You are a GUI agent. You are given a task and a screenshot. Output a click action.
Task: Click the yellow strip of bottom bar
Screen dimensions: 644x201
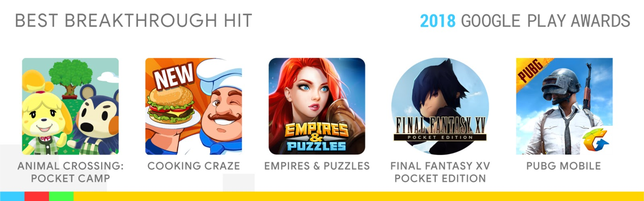tap(359, 196)
